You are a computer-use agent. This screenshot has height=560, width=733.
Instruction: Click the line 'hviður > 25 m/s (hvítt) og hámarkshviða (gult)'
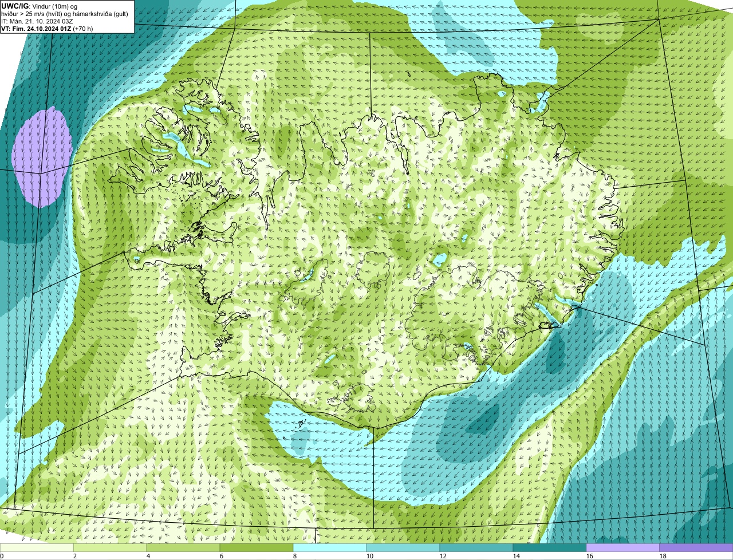pyautogui.click(x=65, y=14)
